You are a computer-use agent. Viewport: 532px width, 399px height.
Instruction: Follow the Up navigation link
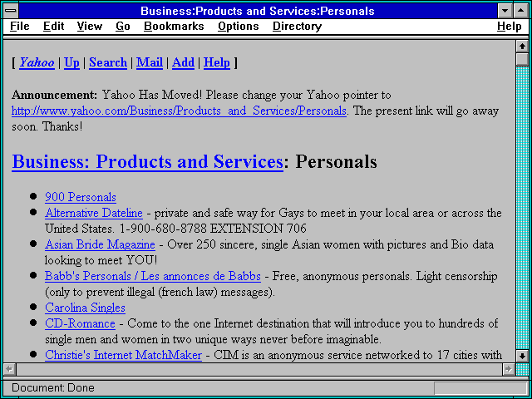71,63
